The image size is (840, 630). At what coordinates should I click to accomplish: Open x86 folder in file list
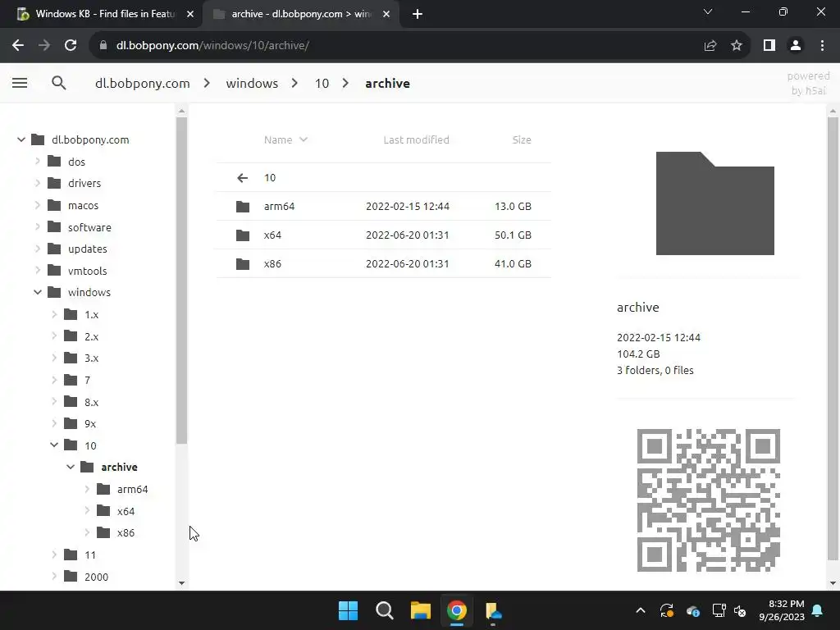[x=384, y=263]
